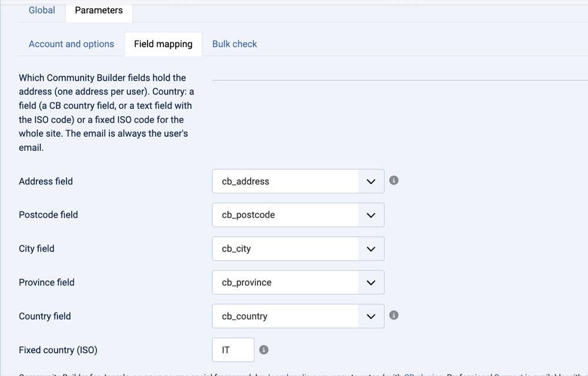Open the cb_country dropdown

point(298,316)
